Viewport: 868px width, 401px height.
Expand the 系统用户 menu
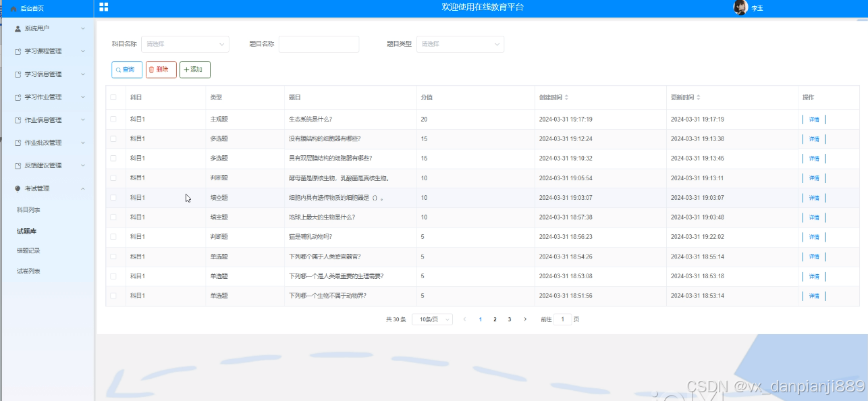tap(83, 28)
